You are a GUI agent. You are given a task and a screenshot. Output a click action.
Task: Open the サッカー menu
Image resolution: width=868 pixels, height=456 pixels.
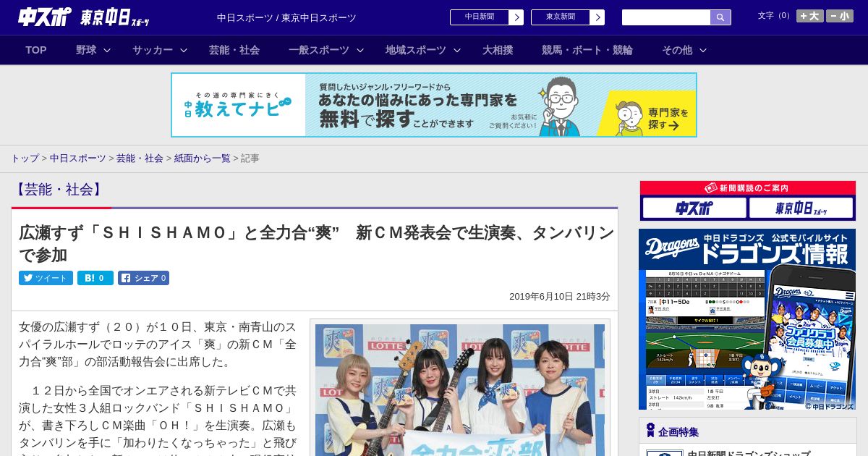(153, 50)
